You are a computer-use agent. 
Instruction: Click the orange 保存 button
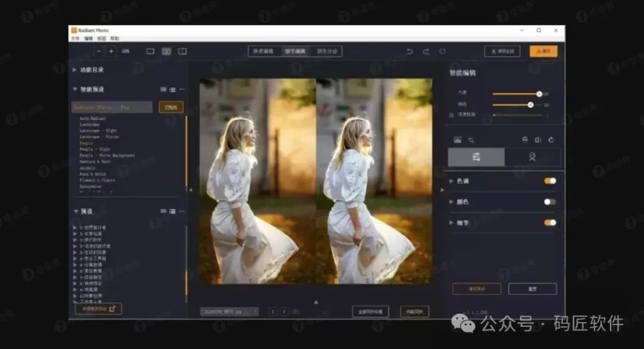point(543,51)
